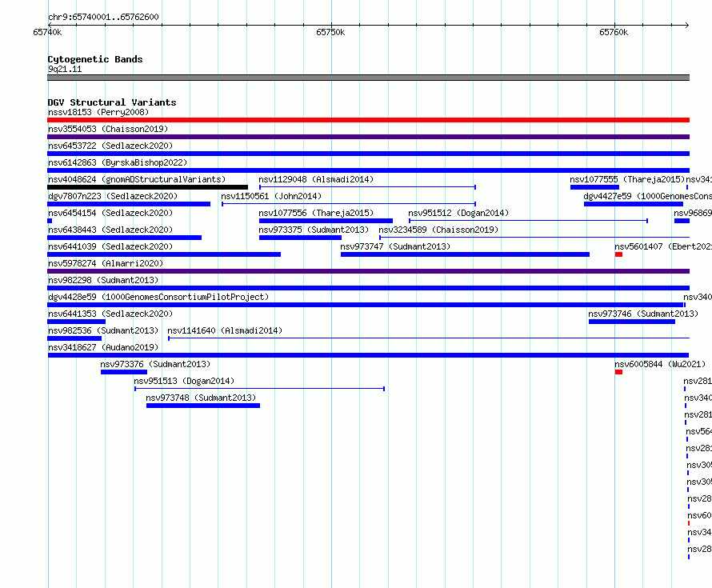This screenshot has width=712, height=588.
Task: Open nsv973746 (Sudmant2013) variant
Action: 643,314
